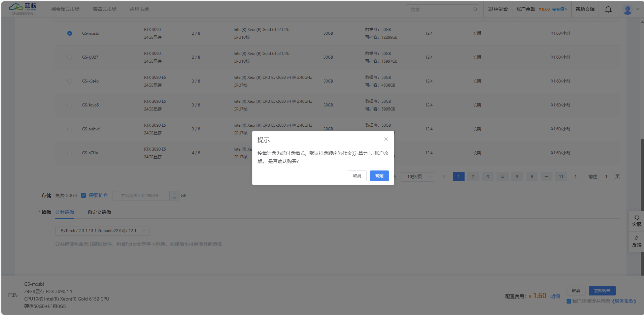Viewport: 644px width, 315px height.
Task: Select the GS-mxsbi radio button
Action: click(70, 33)
